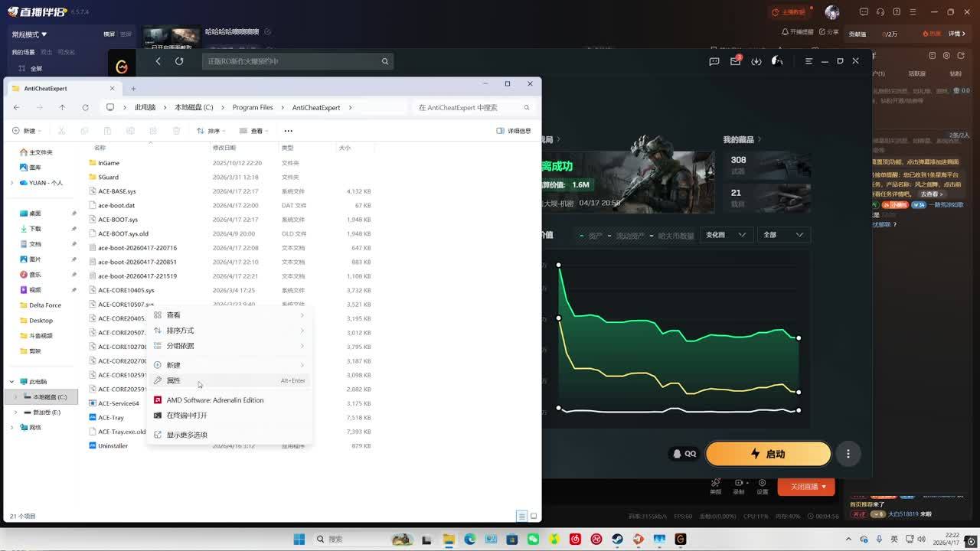980x551 pixels.
Task: Toggle the 详细信息 details pane
Action: pyautogui.click(x=514, y=131)
